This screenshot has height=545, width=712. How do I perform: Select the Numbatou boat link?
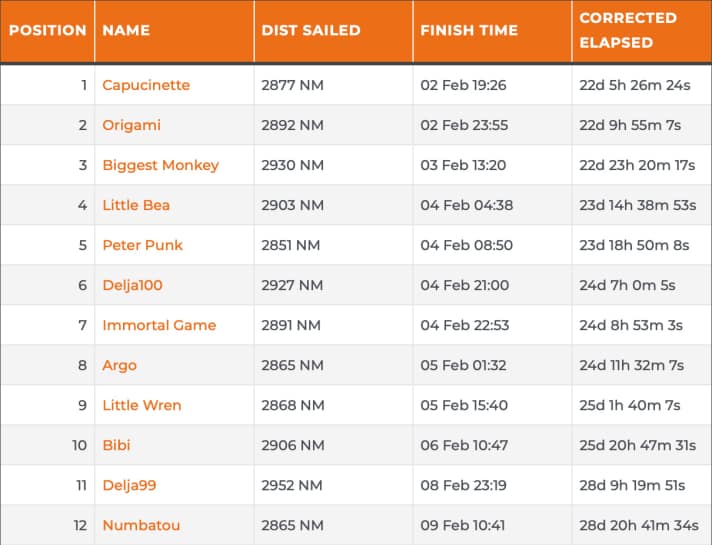point(141,525)
